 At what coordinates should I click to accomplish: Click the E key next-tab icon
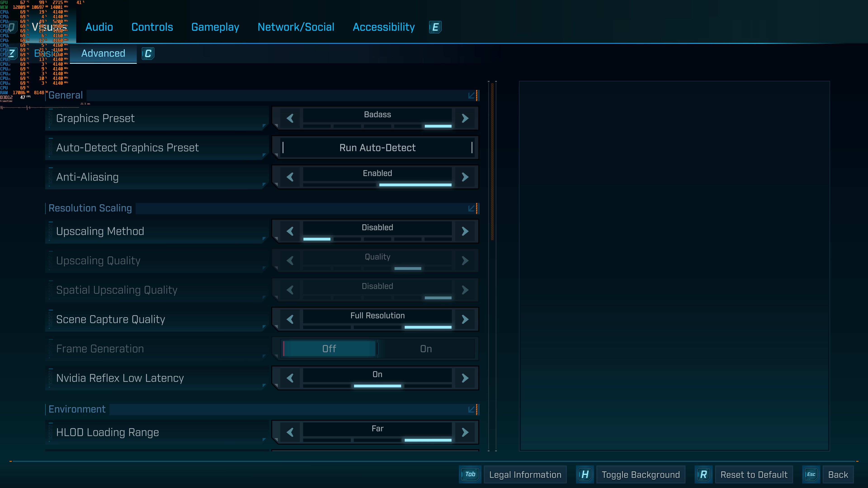tap(435, 27)
